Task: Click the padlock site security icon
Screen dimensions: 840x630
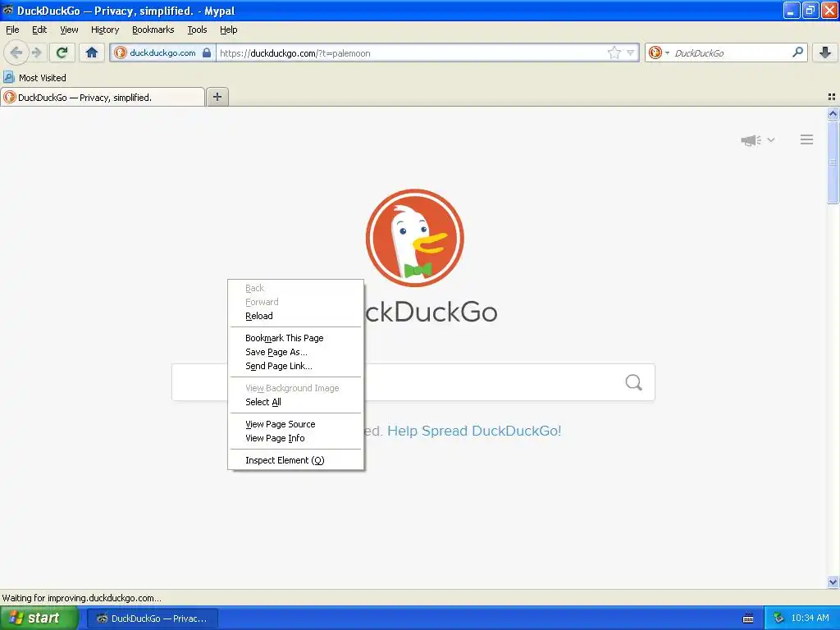Action: tap(207, 52)
